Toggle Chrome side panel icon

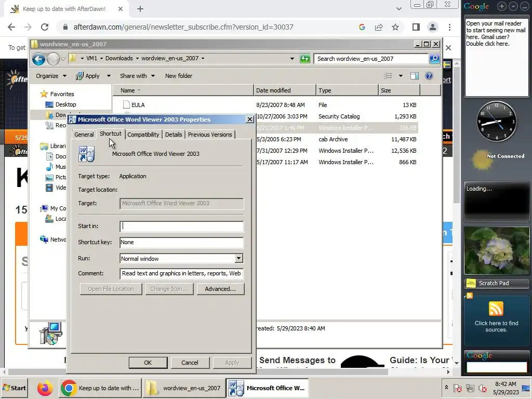point(416,27)
